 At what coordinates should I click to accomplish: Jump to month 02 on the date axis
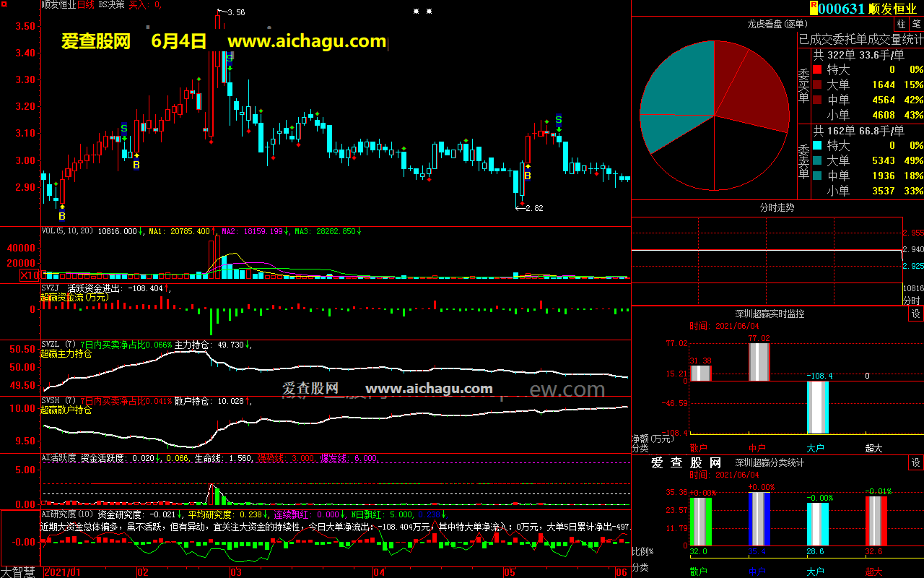143,572
